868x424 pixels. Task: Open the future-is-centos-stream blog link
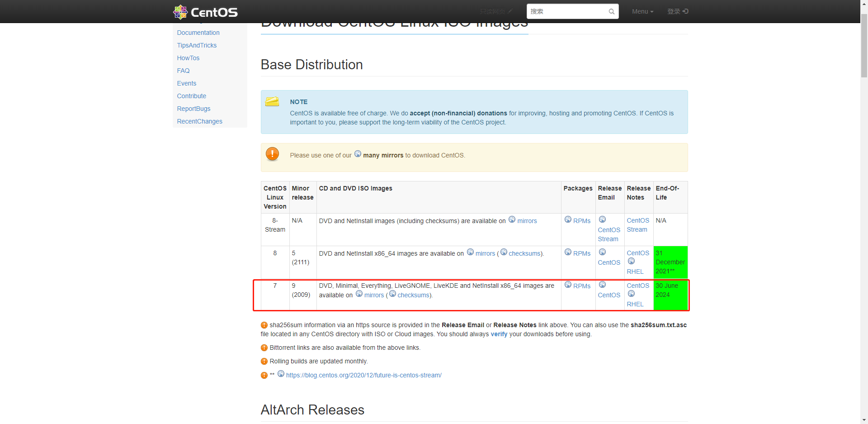[364, 375]
